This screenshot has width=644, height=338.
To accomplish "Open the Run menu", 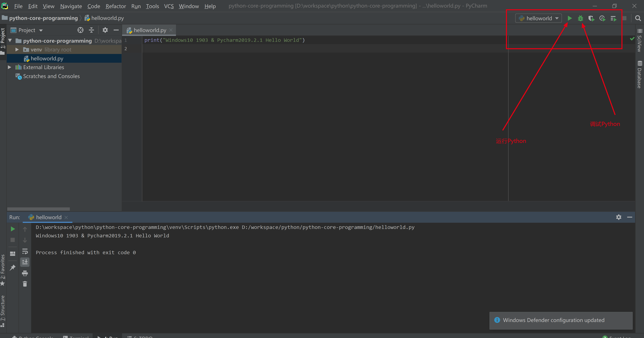I will [136, 6].
